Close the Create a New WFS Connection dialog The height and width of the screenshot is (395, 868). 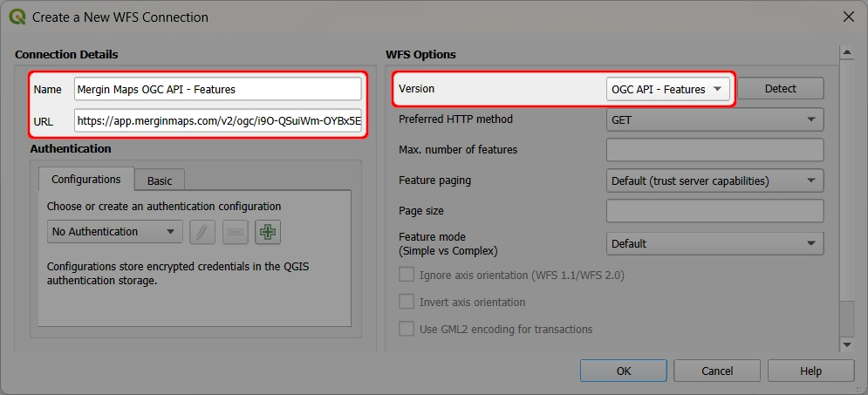tap(848, 17)
